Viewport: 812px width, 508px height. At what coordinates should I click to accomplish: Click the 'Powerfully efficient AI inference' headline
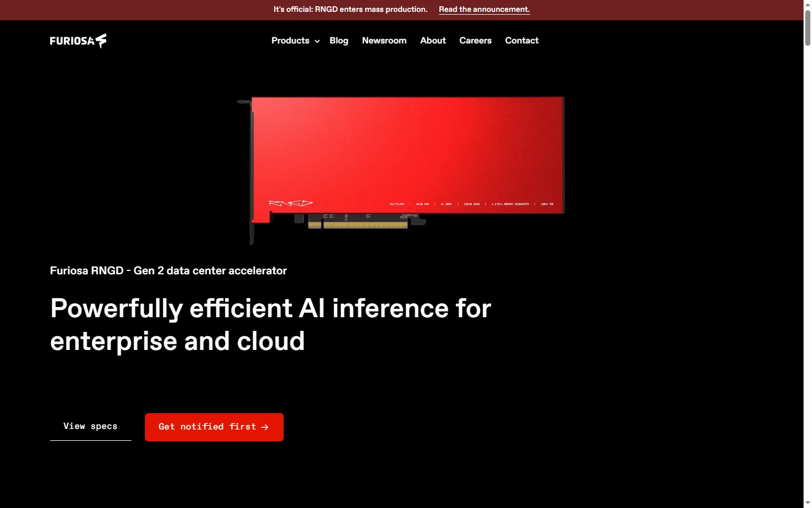click(x=271, y=325)
